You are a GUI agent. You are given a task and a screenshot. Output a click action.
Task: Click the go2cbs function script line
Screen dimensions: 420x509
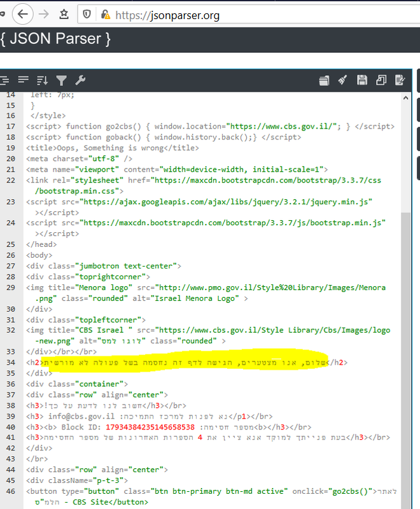pyautogui.click(x=211, y=127)
